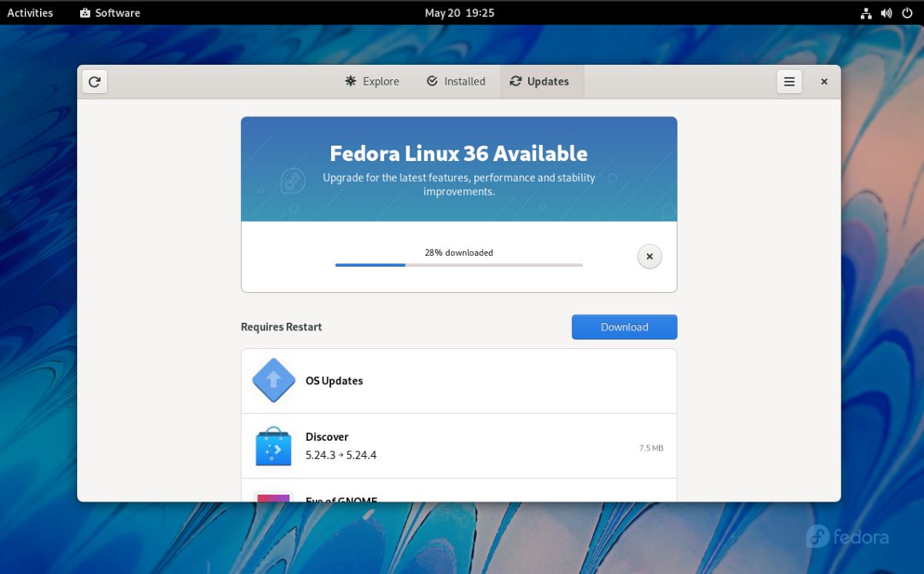Expand the OS Updates entry

point(459,380)
